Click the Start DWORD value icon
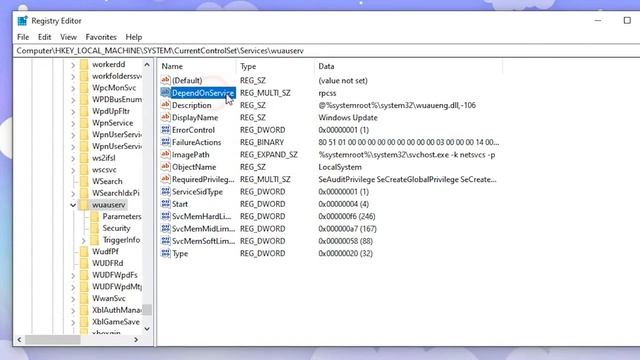The height and width of the screenshot is (360, 640). (165, 204)
